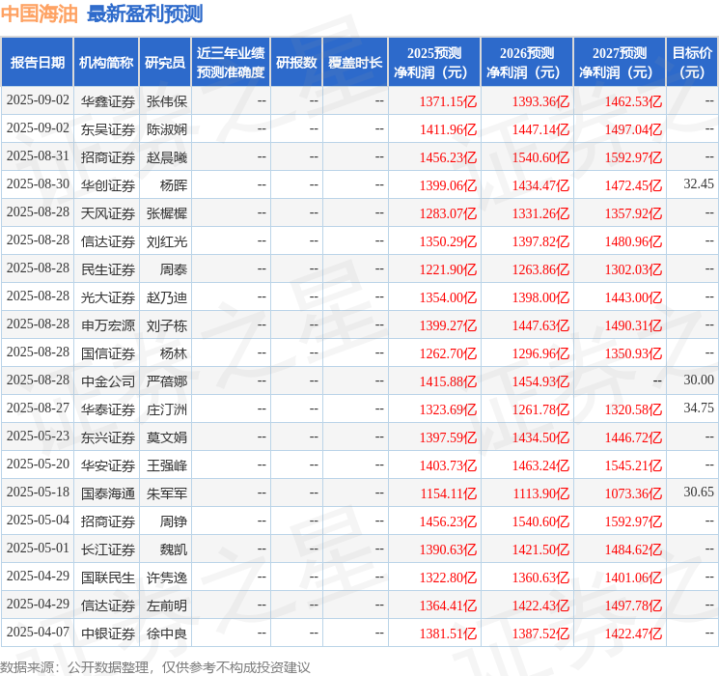Select the 东兴证券 institution cell
The image size is (719, 676).
click(x=108, y=438)
